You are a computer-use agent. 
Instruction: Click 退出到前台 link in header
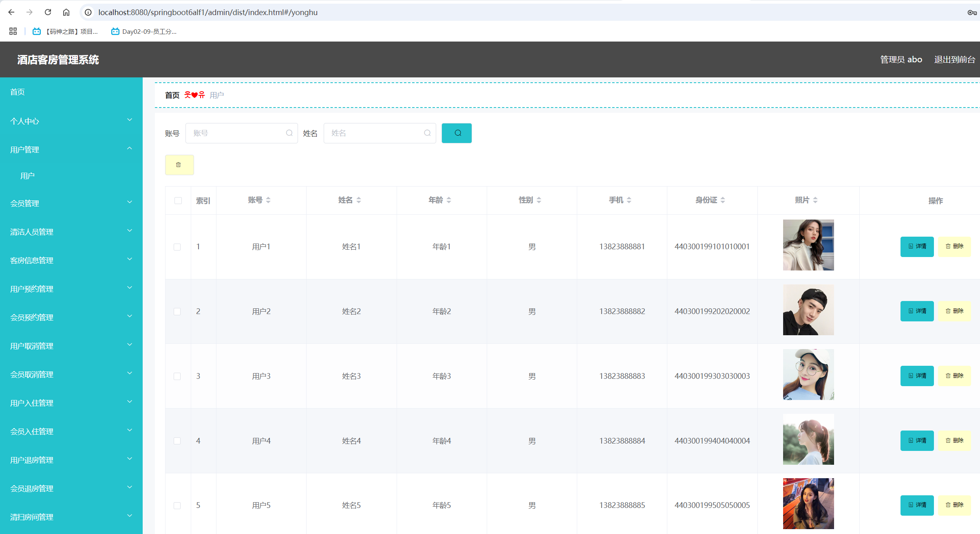(954, 59)
